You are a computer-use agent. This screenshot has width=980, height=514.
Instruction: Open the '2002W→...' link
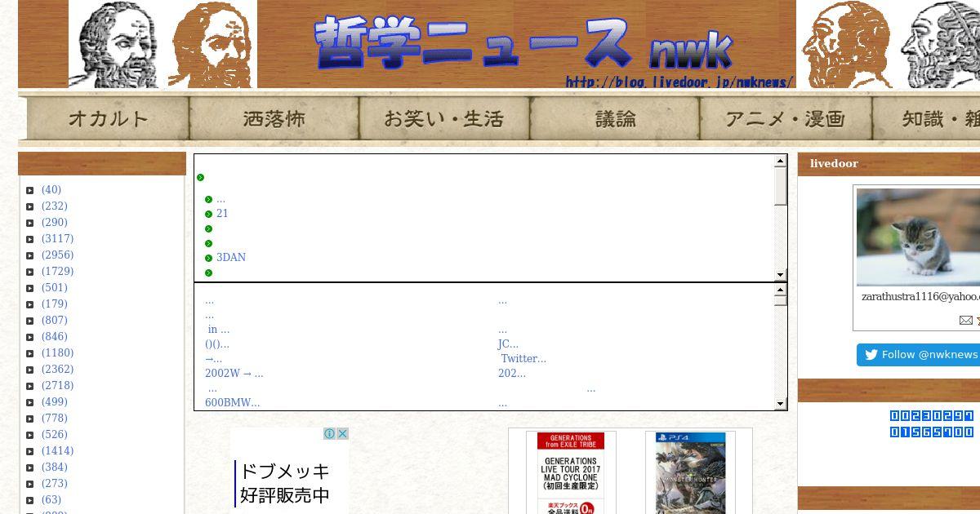click(234, 374)
